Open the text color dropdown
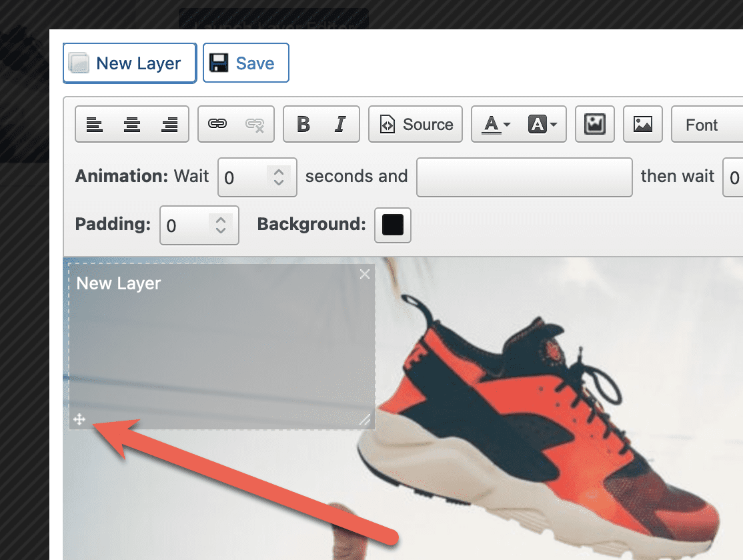The image size is (743, 560). (498, 124)
